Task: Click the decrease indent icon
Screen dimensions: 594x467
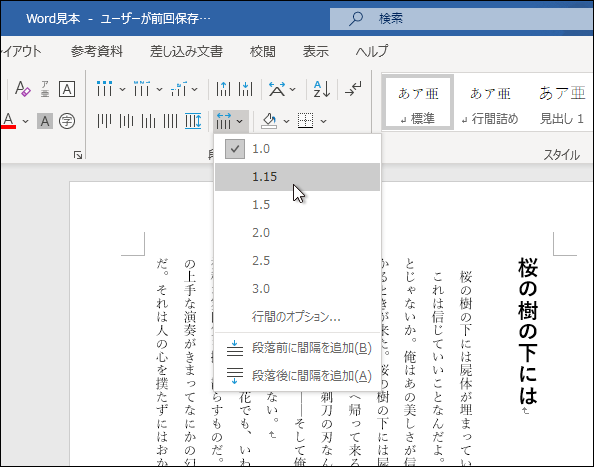Action: pyautogui.click(x=223, y=89)
